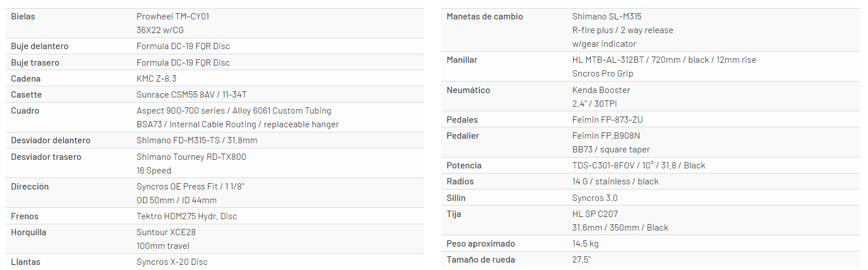Screen dimensions: 868x270
Task: Click Tektro HDM275 Hydr. Disc value
Action: (x=186, y=216)
